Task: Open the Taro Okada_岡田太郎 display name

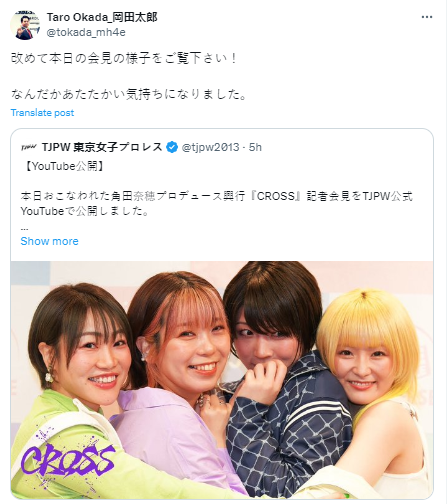Action: (102, 17)
